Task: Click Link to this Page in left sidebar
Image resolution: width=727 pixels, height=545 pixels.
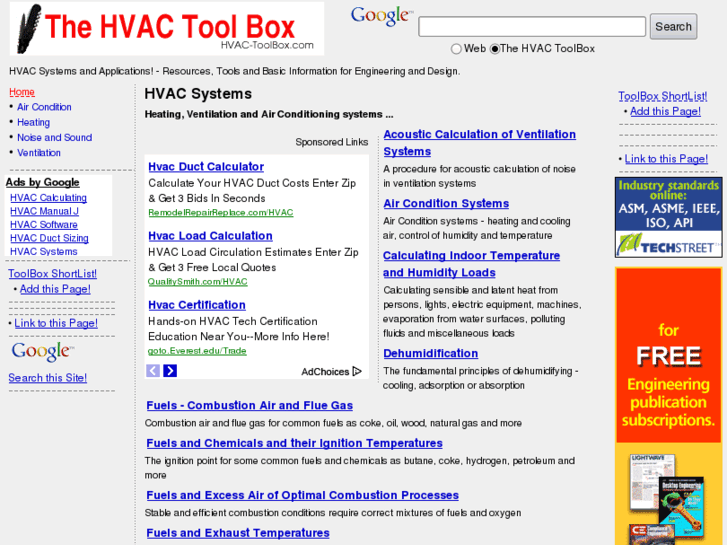Action: point(56,323)
